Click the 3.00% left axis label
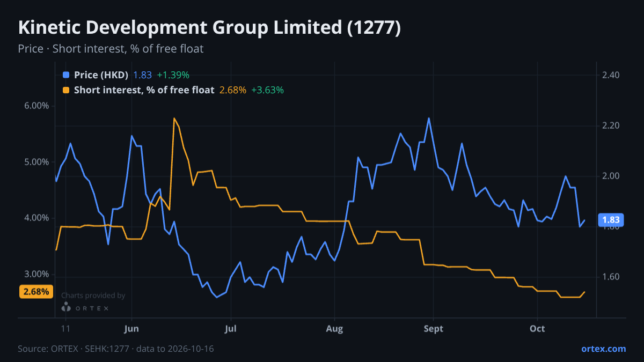This screenshot has width=644, height=362. coord(37,274)
